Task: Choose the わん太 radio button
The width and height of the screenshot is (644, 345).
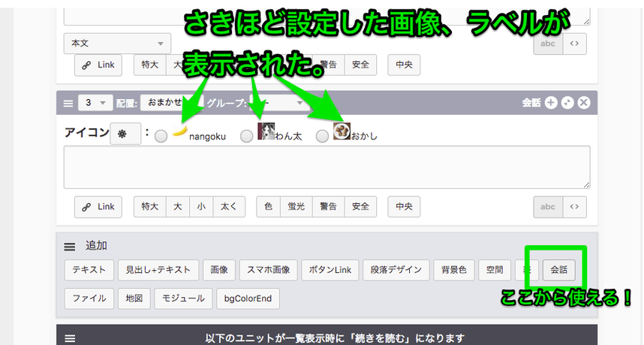Action: click(x=246, y=136)
